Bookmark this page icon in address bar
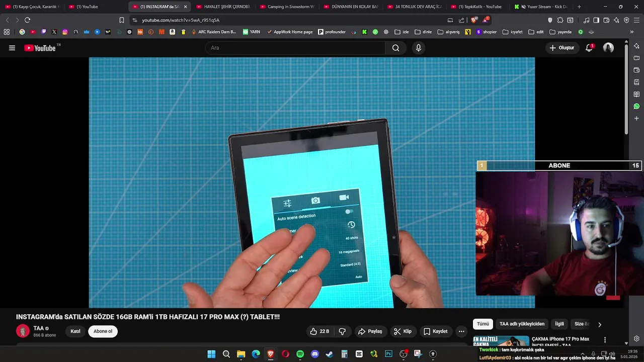Image resolution: width=644 pixels, height=362 pixels. [x=121, y=20]
